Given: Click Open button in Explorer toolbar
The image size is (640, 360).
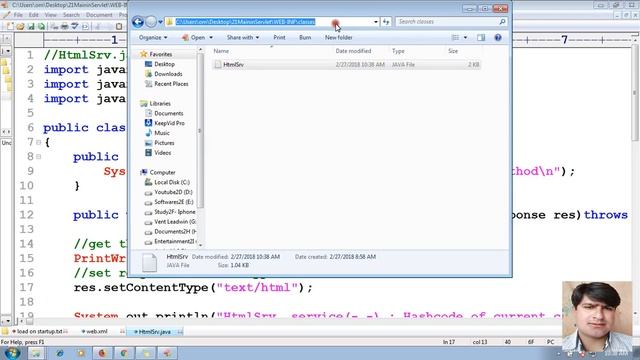Looking at the screenshot, I should (194, 38).
